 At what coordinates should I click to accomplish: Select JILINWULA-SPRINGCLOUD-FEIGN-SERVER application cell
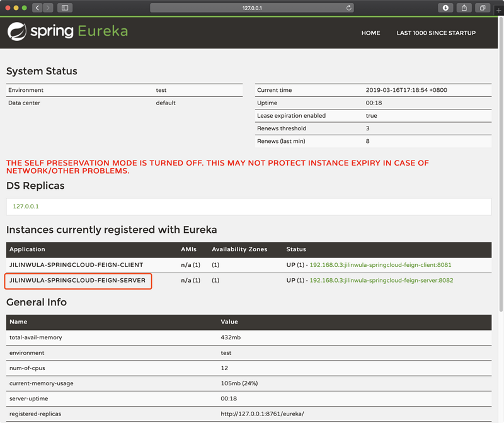click(77, 280)
